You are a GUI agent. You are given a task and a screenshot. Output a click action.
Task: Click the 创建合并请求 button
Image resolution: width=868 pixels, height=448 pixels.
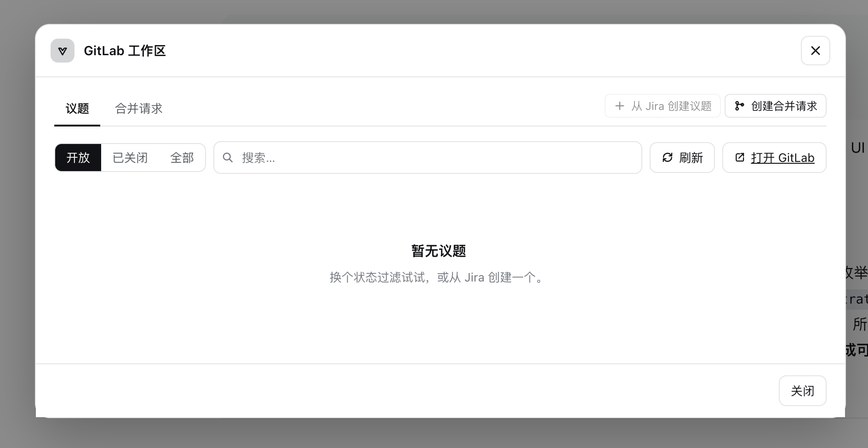(x=776, y=106)
